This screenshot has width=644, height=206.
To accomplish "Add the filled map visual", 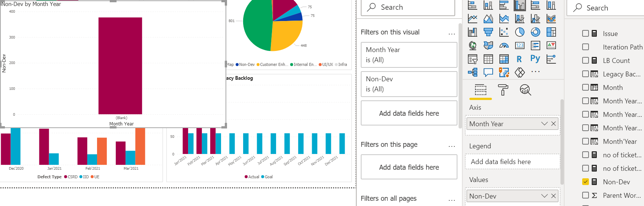I will (488, 46).
